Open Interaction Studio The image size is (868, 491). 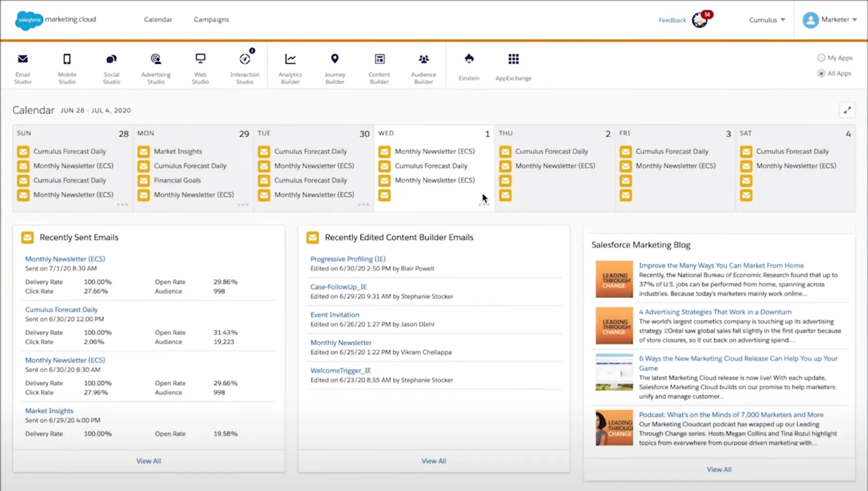click(245, 67)
